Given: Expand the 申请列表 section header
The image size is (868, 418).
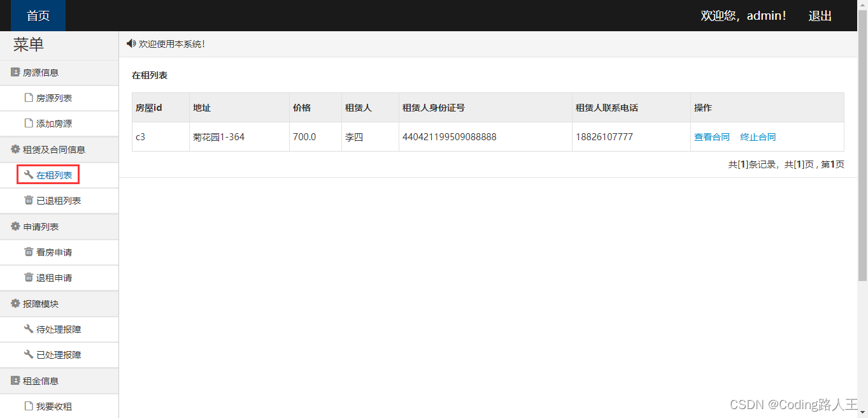Looking at the screenshot, I should coord(59,227).
